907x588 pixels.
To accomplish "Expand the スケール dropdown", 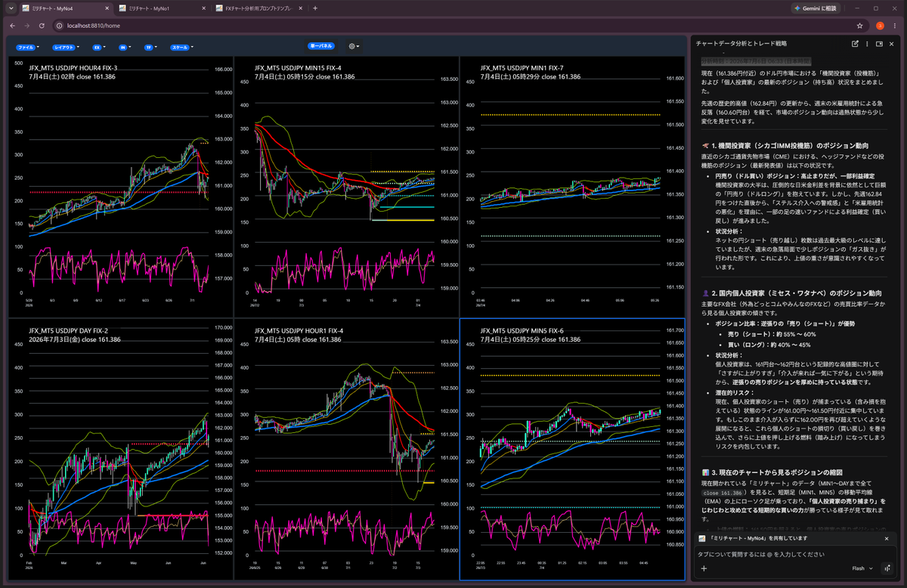I will 182,47.
